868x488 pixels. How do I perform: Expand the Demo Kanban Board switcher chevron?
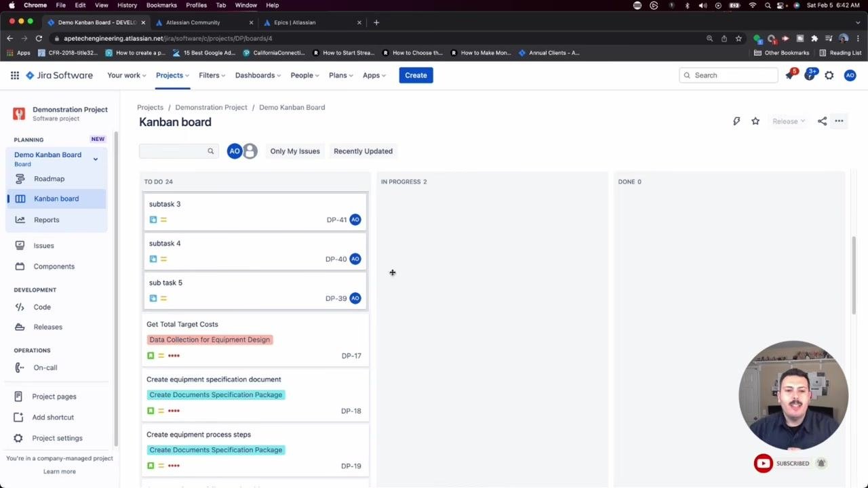pos(96,159)
